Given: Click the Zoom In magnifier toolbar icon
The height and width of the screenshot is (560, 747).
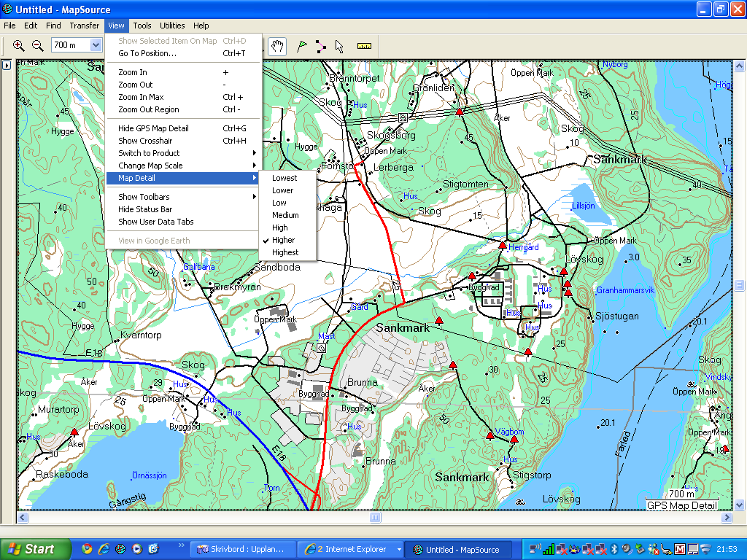Looking at the screenshot, I should click(x=18, y=45).
